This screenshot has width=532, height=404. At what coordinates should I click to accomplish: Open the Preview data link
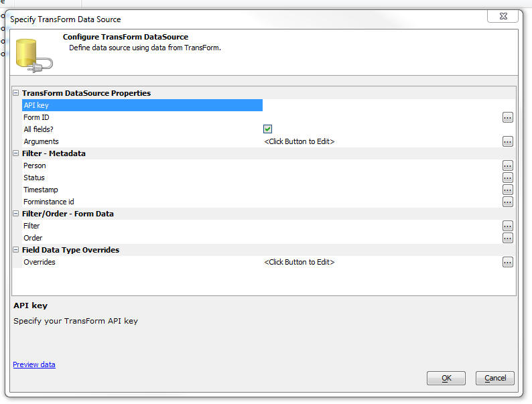[x=34, y=364]
